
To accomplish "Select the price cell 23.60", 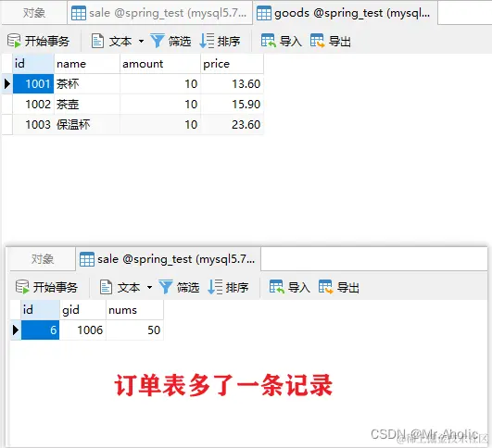I will (x=233, y=124).
